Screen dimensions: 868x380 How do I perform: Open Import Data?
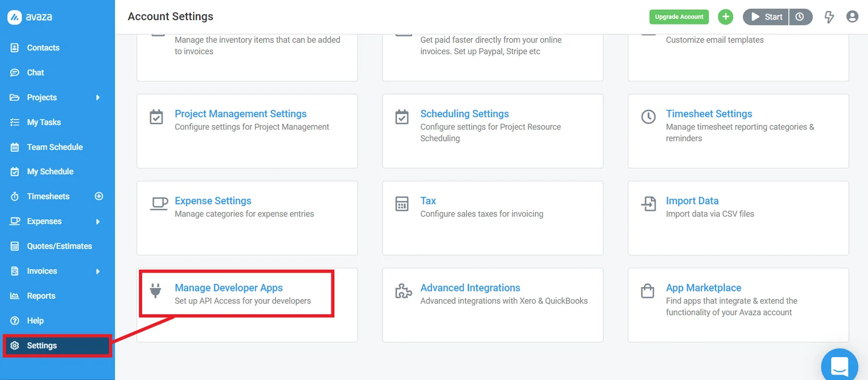click(692, 201)
